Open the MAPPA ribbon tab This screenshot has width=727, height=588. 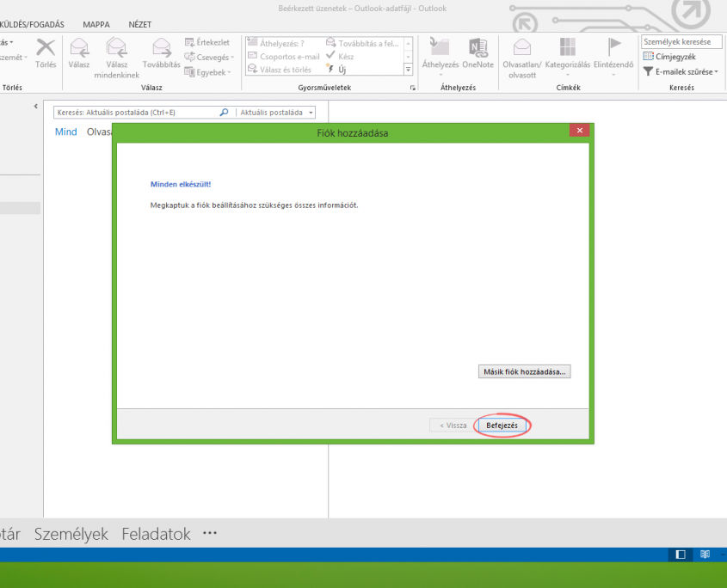coord(95,24)
